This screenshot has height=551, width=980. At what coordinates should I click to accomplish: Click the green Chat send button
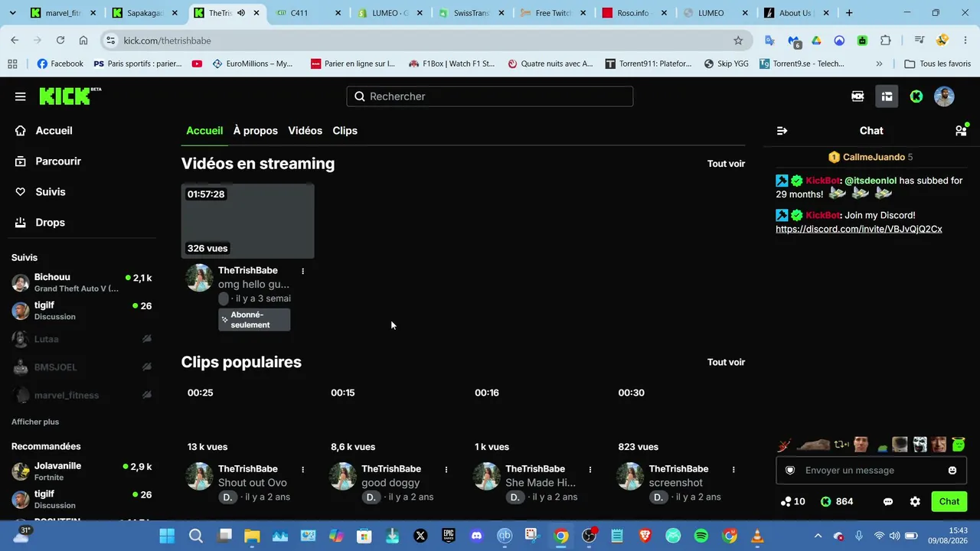(949, 502)
